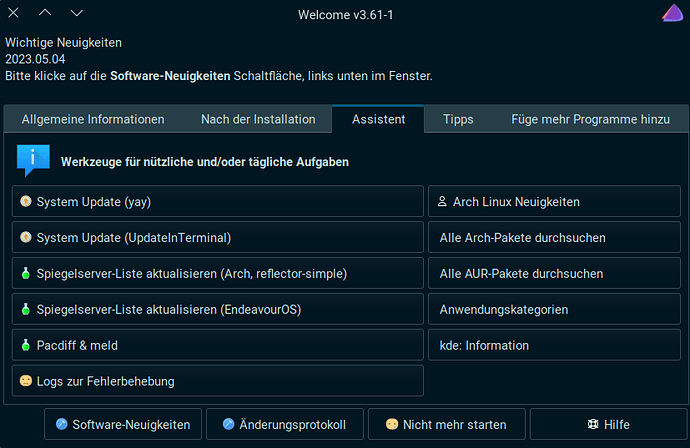Click Alle AUR-Pakete durchsuchen

(x=554, y=273)
